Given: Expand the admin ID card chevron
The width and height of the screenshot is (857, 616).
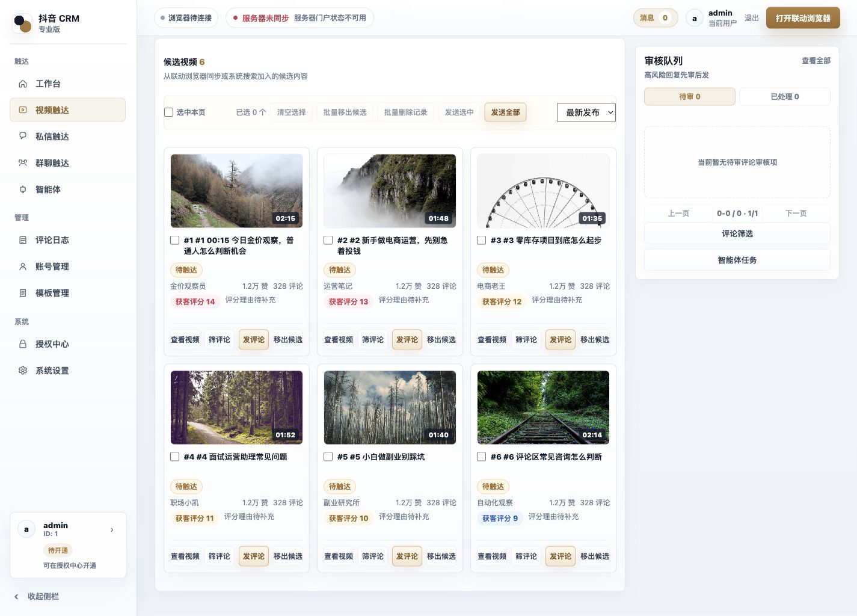Looking at the screenshot, I should (112, 530).
